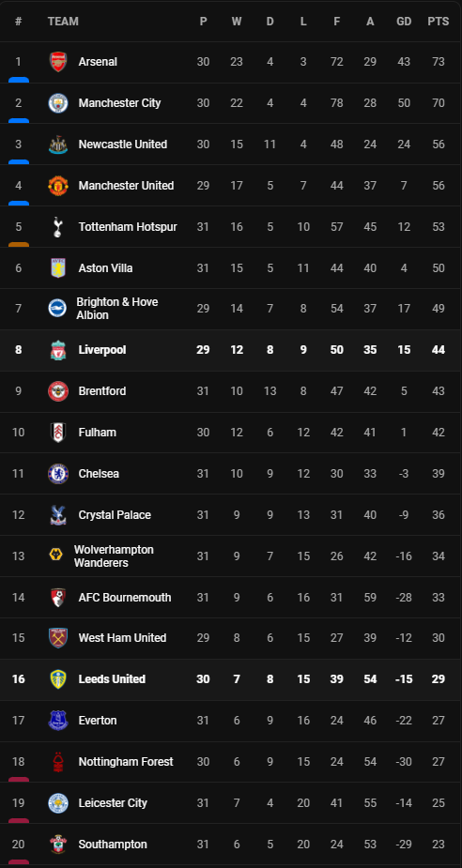This screenshot has height=868, width=462.
Task: Open the Brighton & Hove Albion team page
Action: point(116,309)
